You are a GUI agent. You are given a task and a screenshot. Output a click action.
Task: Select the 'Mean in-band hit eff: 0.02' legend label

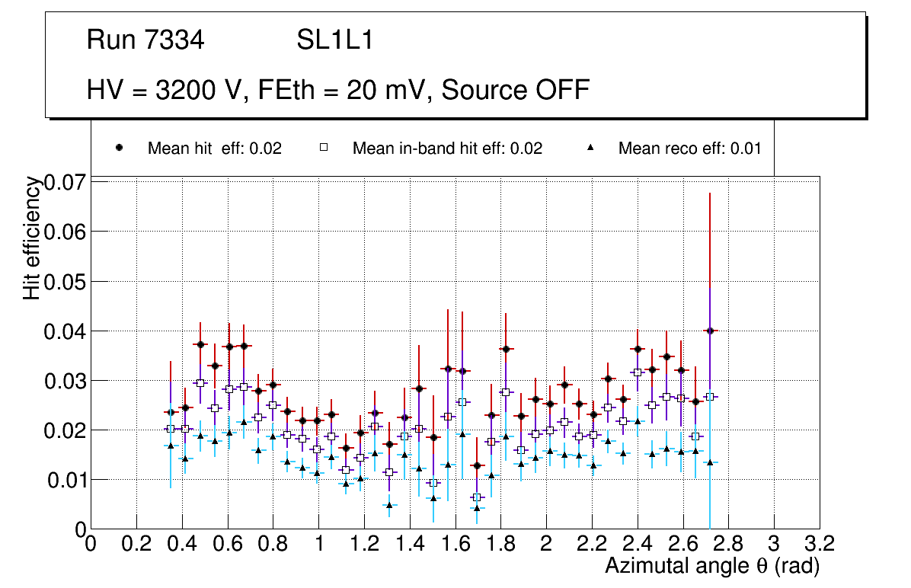447,149
